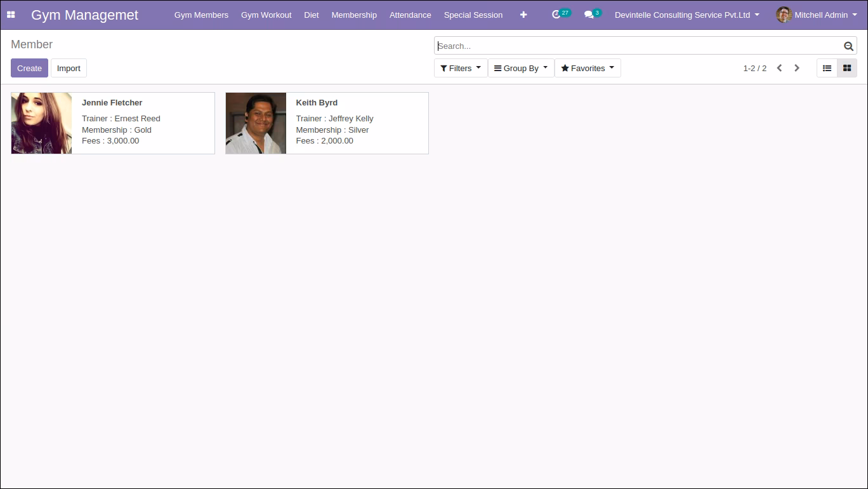Image resolution: width=868 pixels, height=489 pixels.
Task: Switch to kanban view
Action: coord(847,68)
